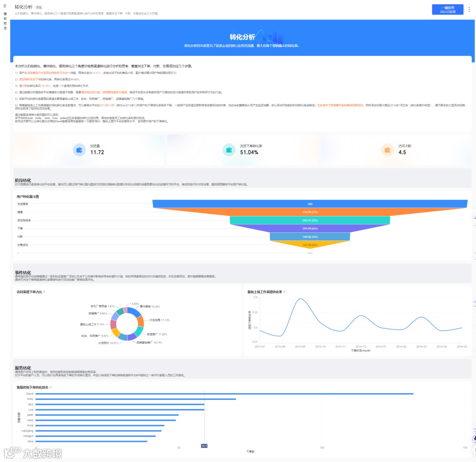Click the 微信推广 11.50% label
The image size is (476, 462).
(157, 334)
